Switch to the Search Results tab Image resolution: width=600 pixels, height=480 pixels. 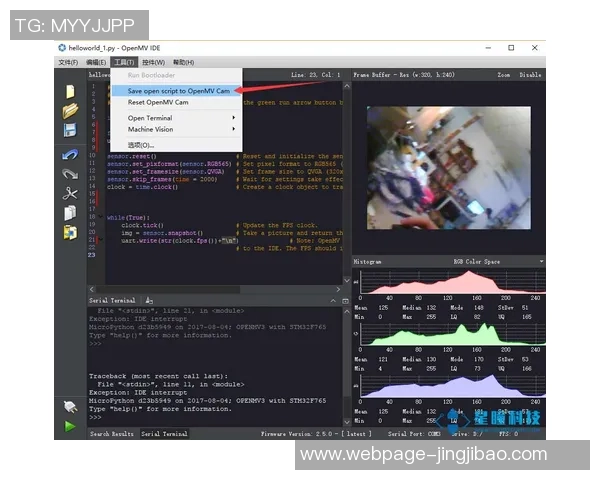[112, 434]
